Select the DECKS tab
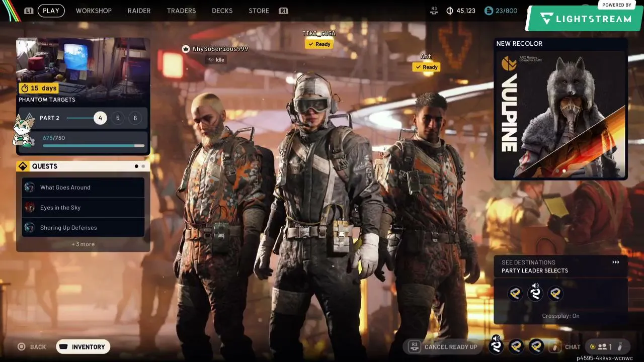Viewport: 644px width, 362px height. point(222,11)
